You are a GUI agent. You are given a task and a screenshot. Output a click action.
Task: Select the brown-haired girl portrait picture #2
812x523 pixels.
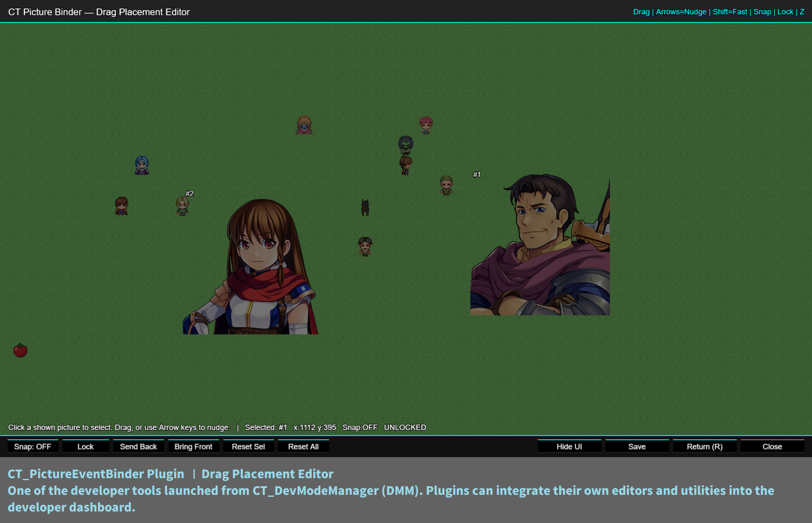251,267
